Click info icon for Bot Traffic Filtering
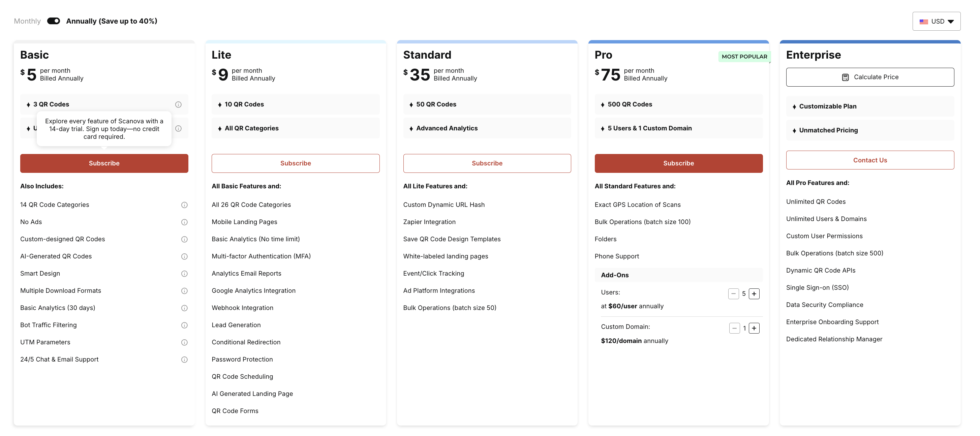 185,325
